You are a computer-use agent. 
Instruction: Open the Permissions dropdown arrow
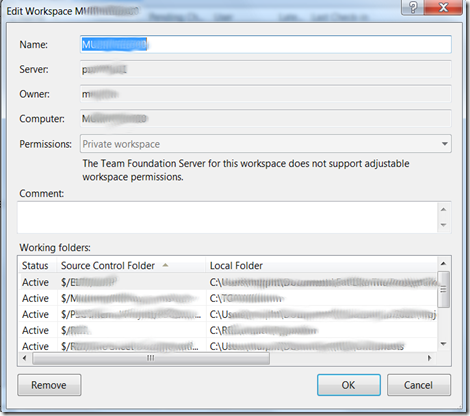(x=444, y=144)
